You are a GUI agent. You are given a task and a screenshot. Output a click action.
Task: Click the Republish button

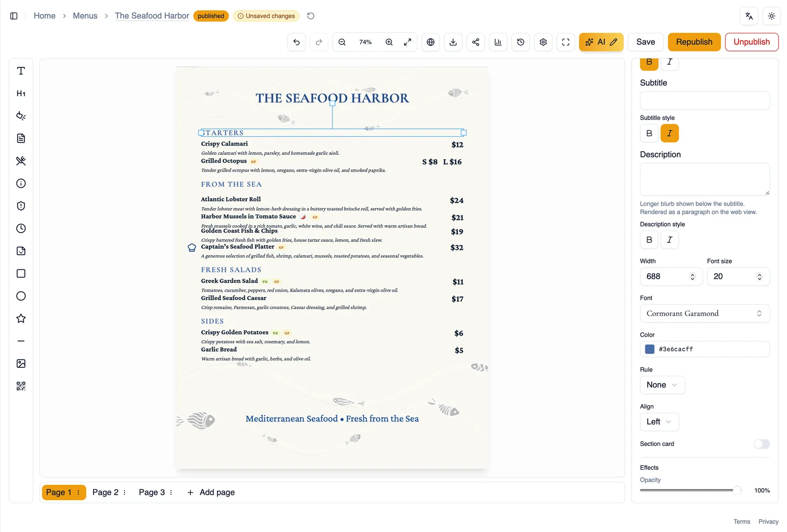click(694, 42)
